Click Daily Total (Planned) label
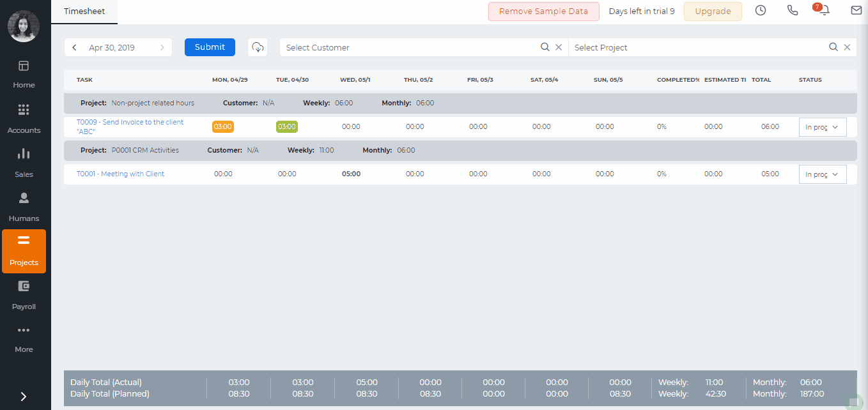The image size is (868, 410). pos(110,394)
